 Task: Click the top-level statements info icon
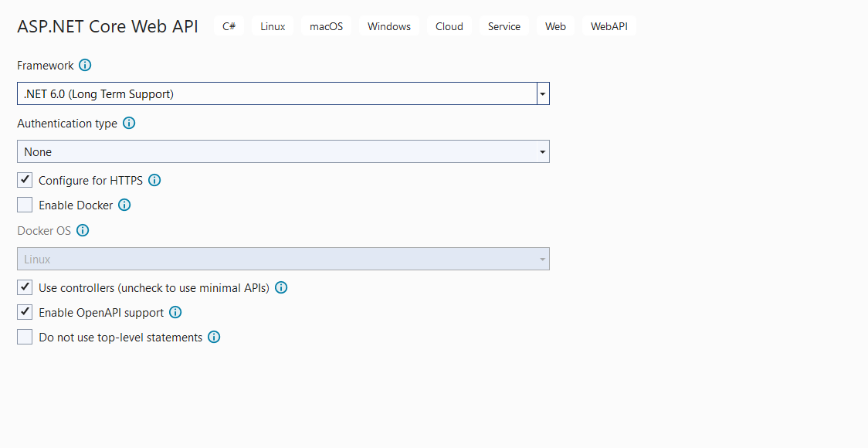click(214, 337)
